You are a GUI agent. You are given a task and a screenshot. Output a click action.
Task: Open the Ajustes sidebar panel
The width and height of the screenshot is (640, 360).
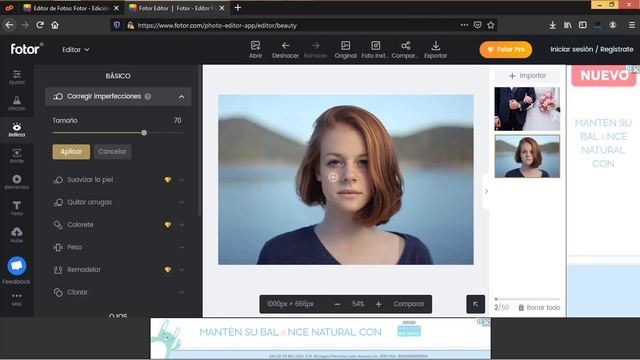[x=17, y=77]
